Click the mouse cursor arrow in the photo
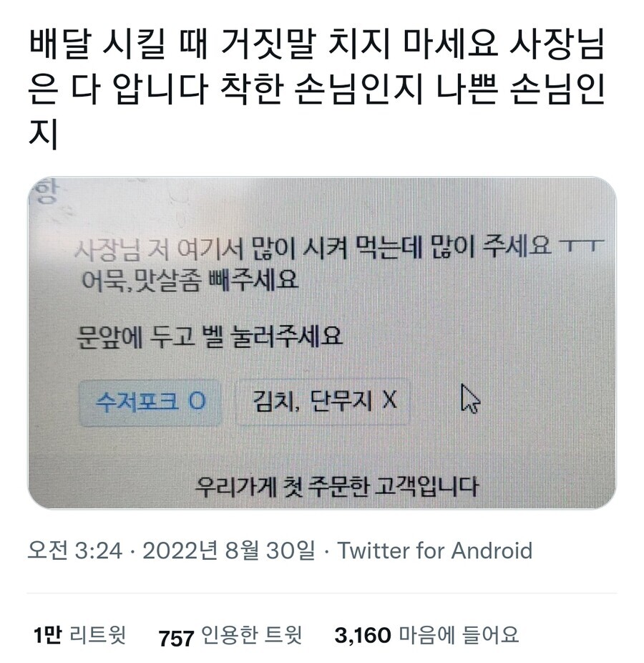644x663 pixels. (469, 398)
